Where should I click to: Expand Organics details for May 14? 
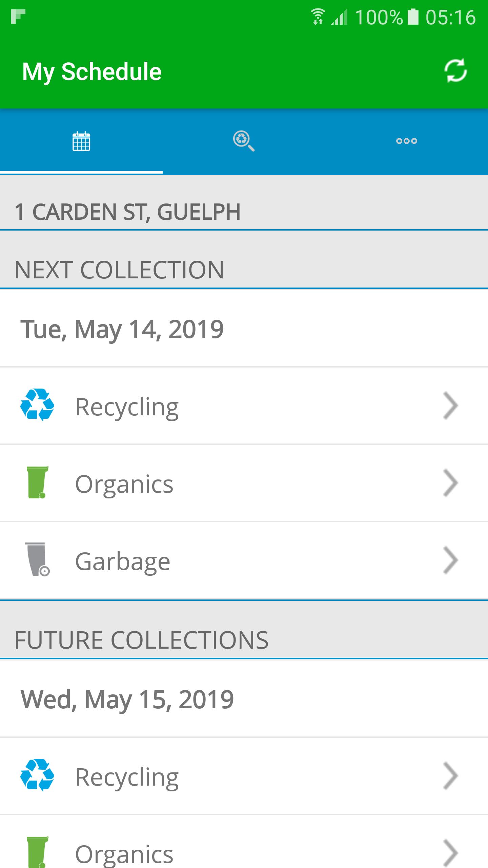(x=450, y=483)
